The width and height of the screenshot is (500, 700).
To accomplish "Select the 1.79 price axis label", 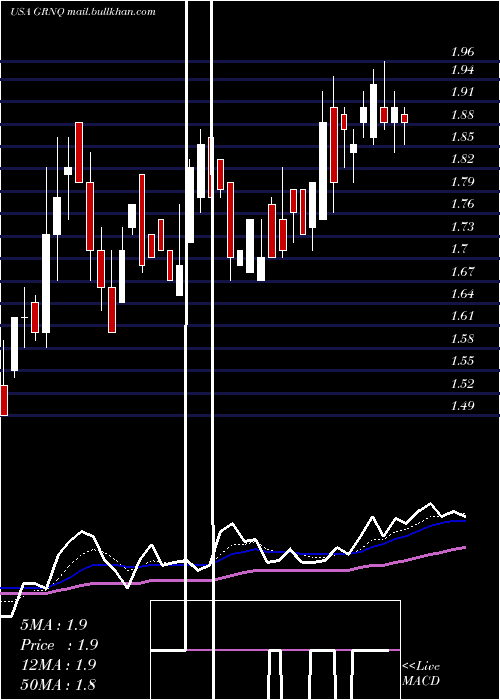I will [x=462, y=182].
